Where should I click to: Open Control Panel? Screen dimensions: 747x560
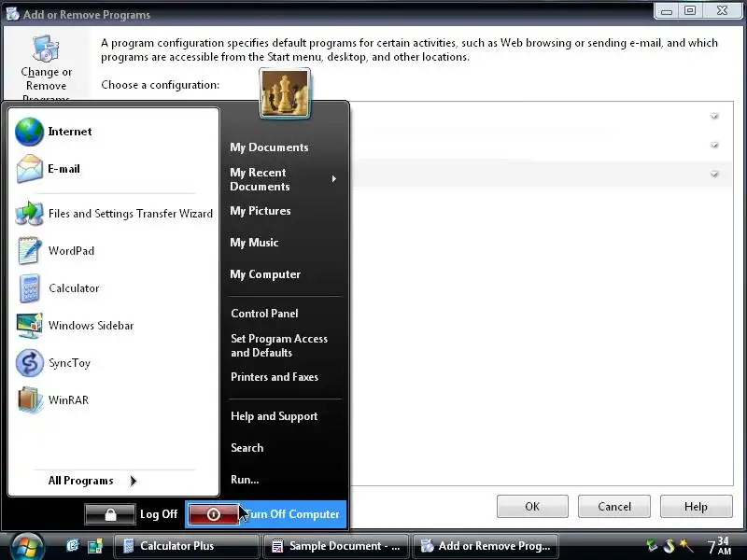pos(264,314)
